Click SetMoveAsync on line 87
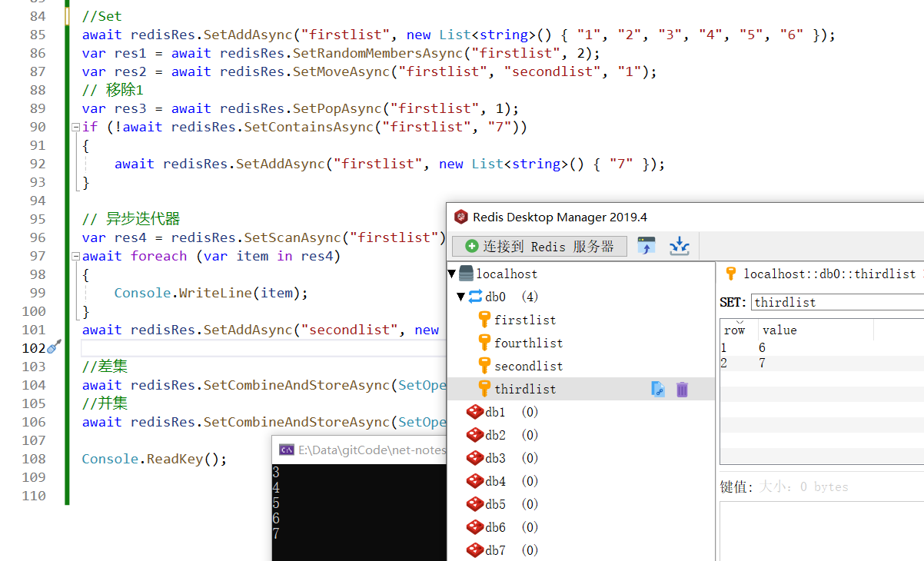 click(x=341, y=71)
